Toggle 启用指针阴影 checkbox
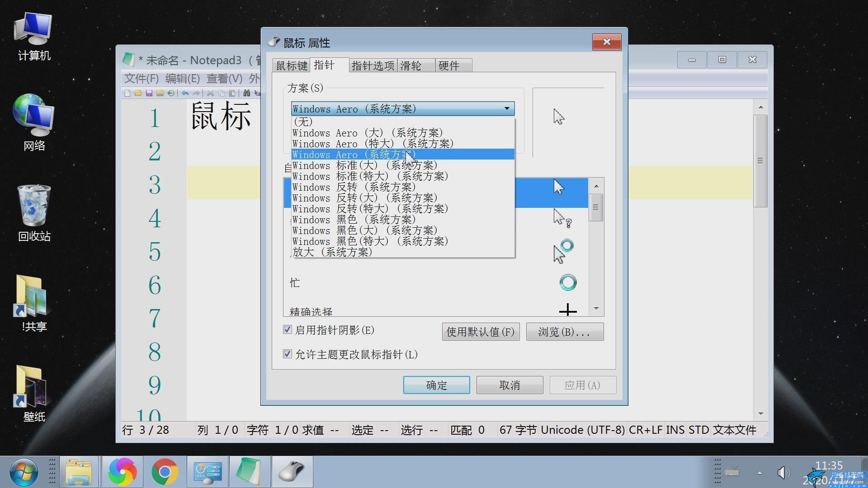This screenshot has height=488, width=868. click(x=286, y=330)
